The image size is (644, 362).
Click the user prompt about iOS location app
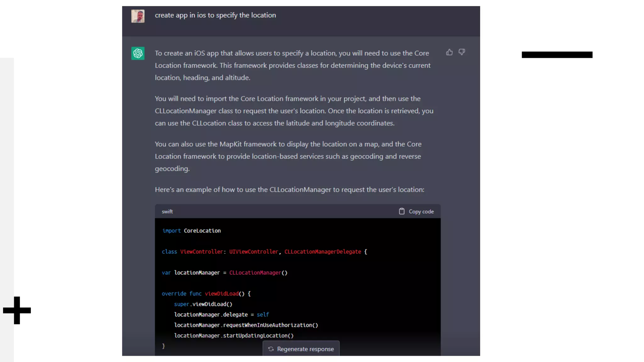tap(215, 15)
